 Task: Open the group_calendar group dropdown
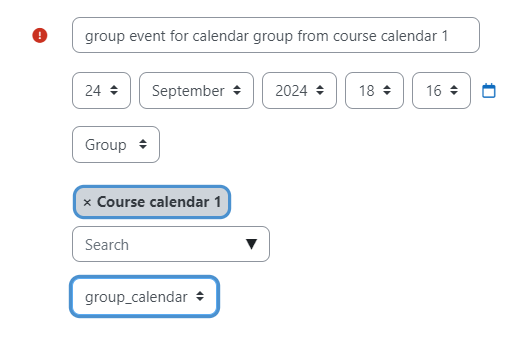[144, 296]
